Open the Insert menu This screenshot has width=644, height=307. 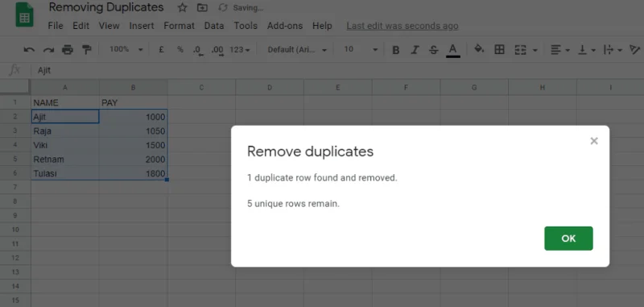(x=142, y=26)
